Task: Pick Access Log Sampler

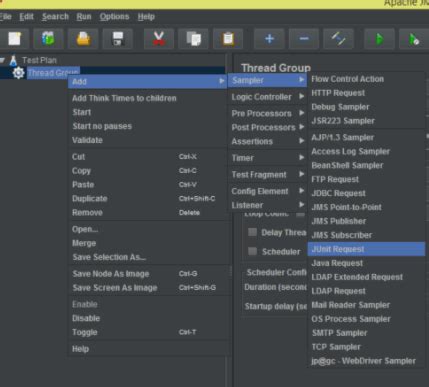Action: click(x=366, y=151)
